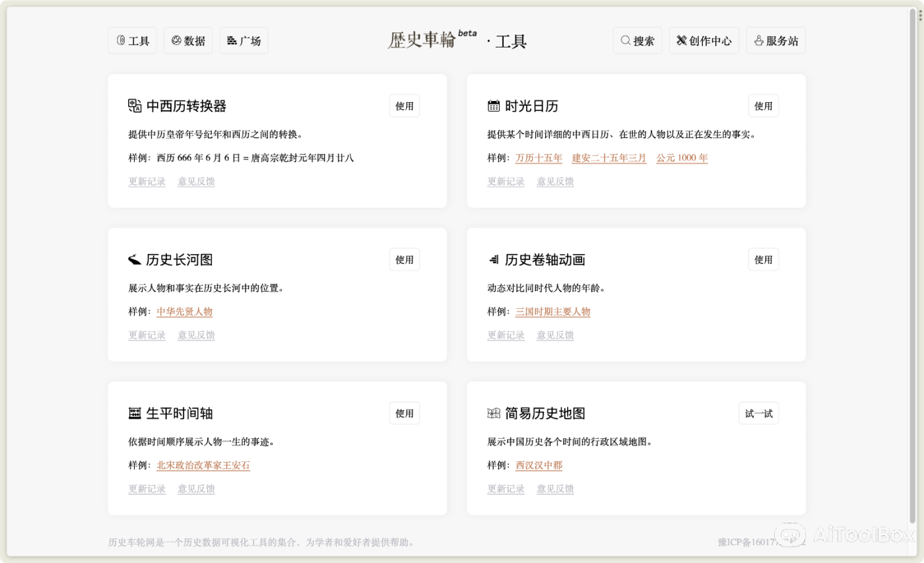Click the 历史长河图 river chart icon
This screenshot has width=924, height=563.
(x=134, y=259)
